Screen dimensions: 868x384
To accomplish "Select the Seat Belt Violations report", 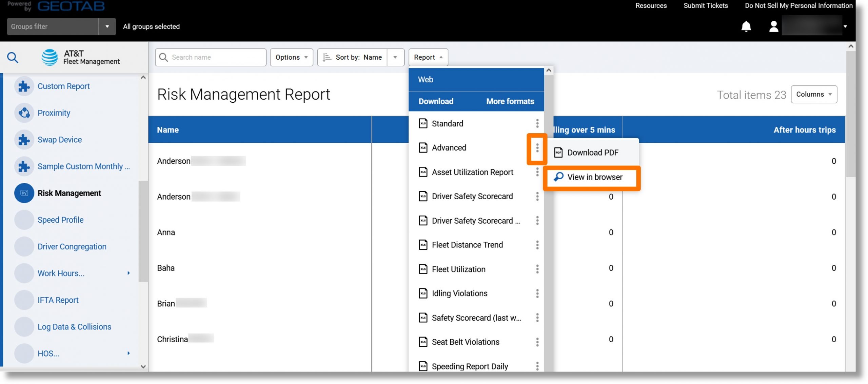I will click(x=465, y=342).
